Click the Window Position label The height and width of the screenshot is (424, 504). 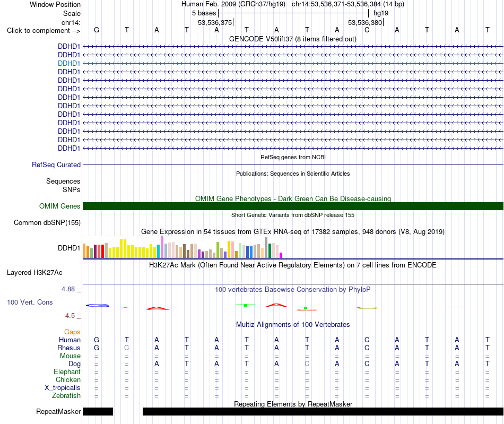point(55,4)
